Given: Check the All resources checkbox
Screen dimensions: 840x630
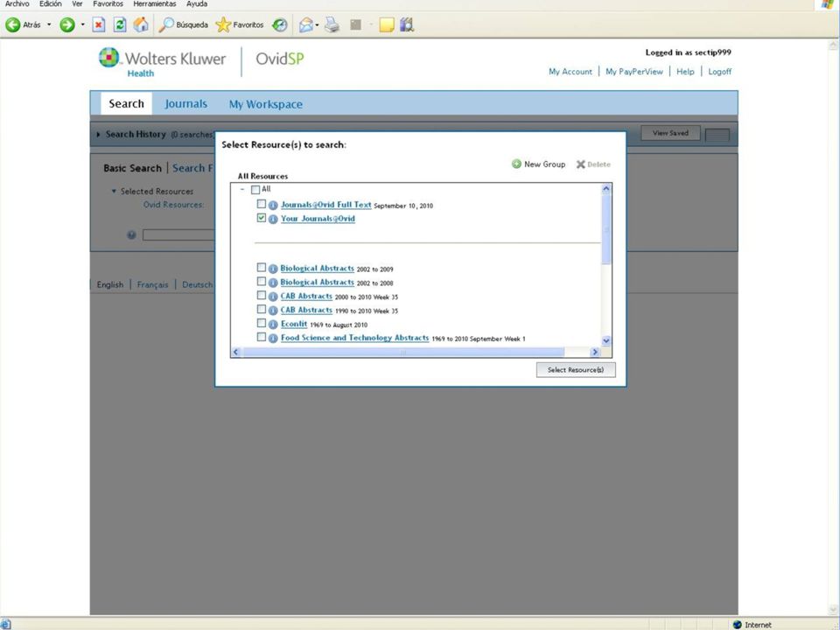Looking at the screenshot, I should pyautogui.click(x=255, y=190).
